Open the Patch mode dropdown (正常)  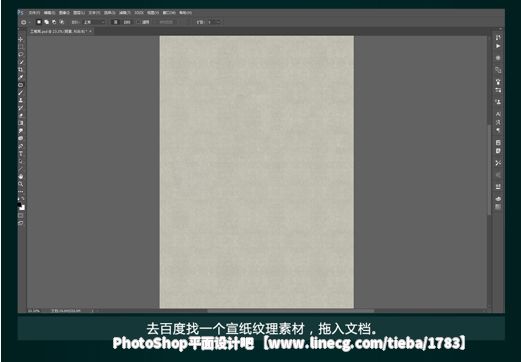click(94, 22)
